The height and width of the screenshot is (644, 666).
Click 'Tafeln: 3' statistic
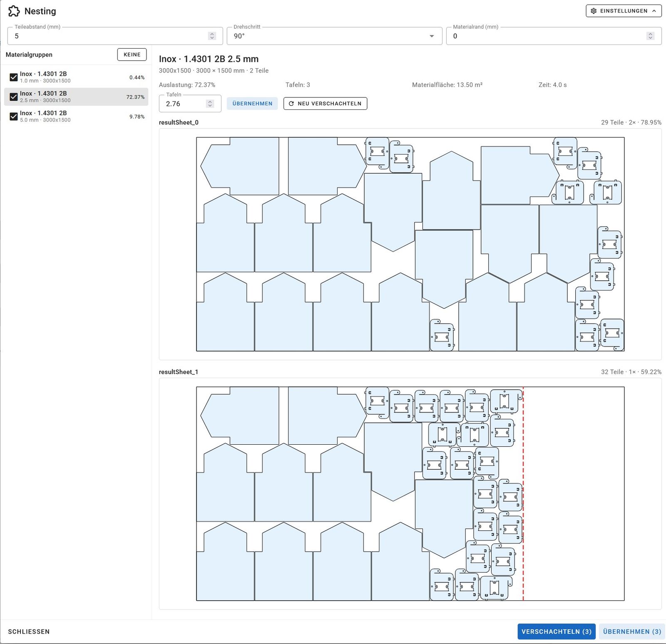pos(298,85)
